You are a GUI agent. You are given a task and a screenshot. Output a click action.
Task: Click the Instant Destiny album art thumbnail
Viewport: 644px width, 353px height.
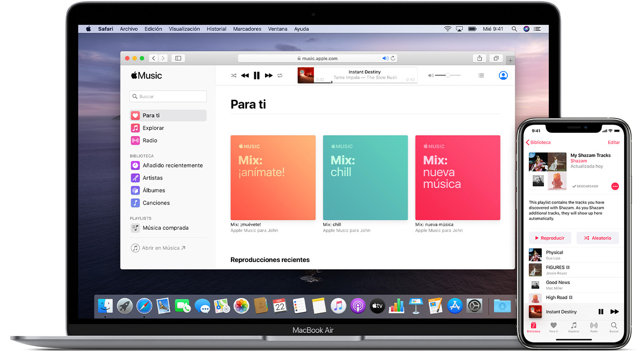coord(306,75)
